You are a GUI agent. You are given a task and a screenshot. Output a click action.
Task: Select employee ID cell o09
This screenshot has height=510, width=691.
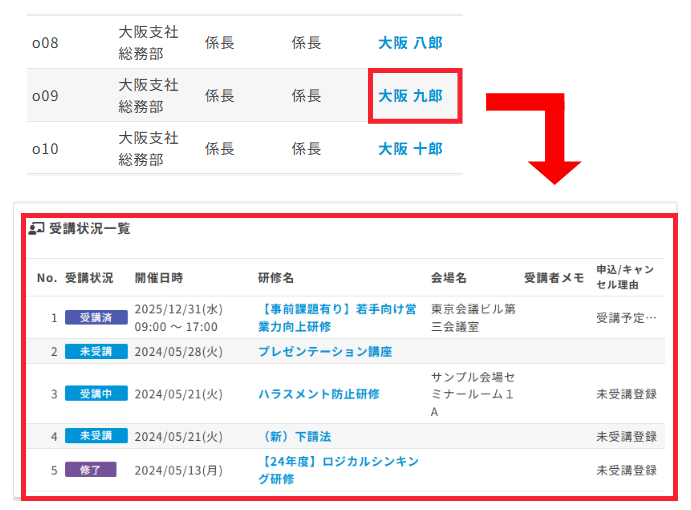point(45,96)
